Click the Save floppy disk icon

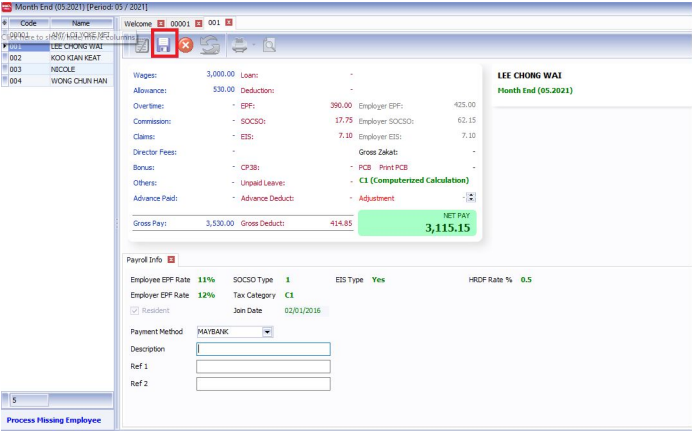click(x=164, y=45)
